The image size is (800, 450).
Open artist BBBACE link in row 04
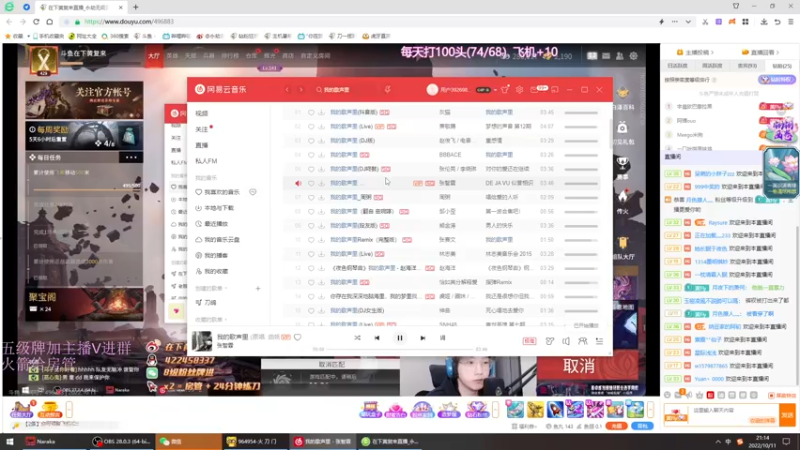point(450,155)
